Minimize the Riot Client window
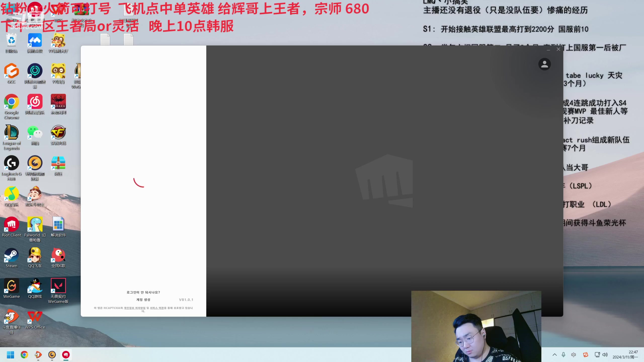Viewport: 644px width, 362px height. tap(548, 50)
